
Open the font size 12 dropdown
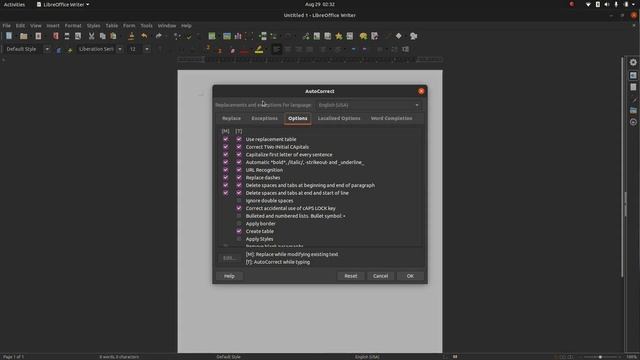point(147,49)
